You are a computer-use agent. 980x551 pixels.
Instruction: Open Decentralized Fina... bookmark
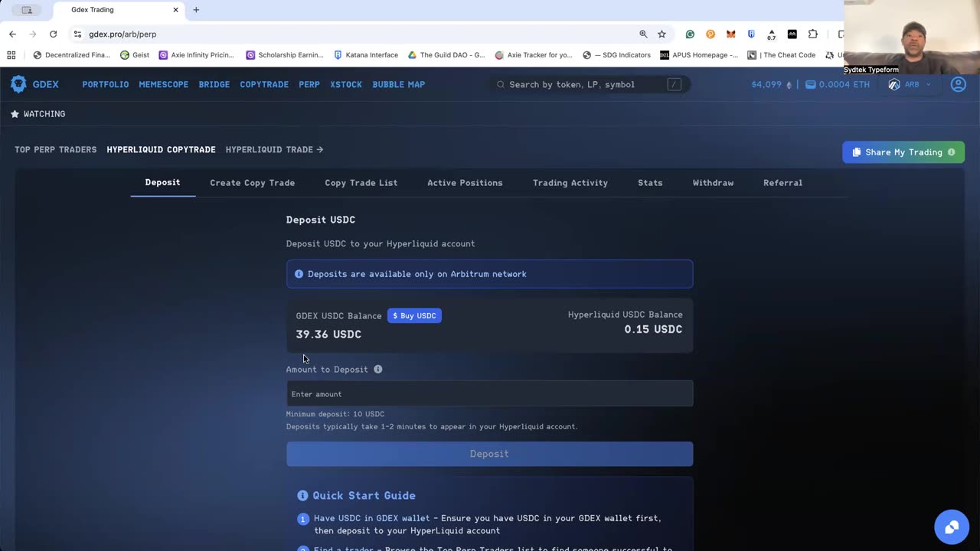pyautogui.click(x=71, y=55)
